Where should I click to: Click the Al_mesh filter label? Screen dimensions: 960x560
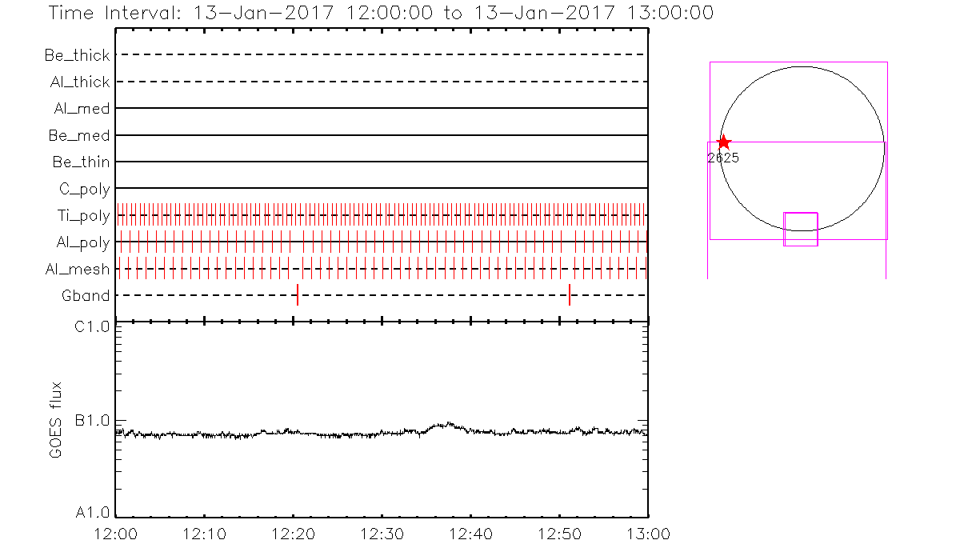coord(78,270)
